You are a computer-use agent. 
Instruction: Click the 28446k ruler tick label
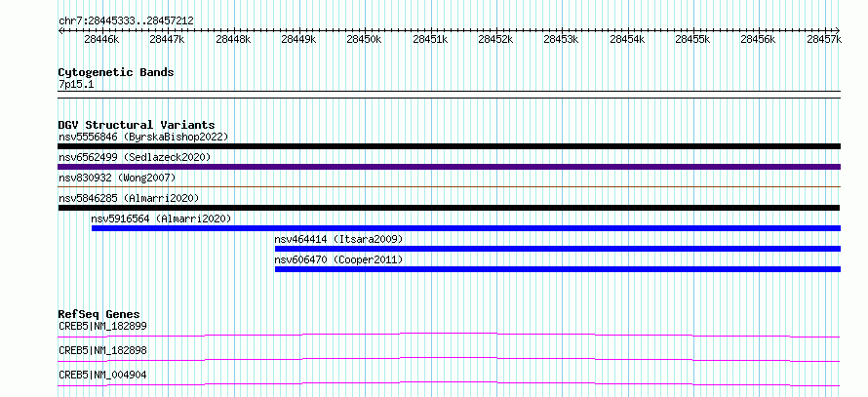pos(101,39)
